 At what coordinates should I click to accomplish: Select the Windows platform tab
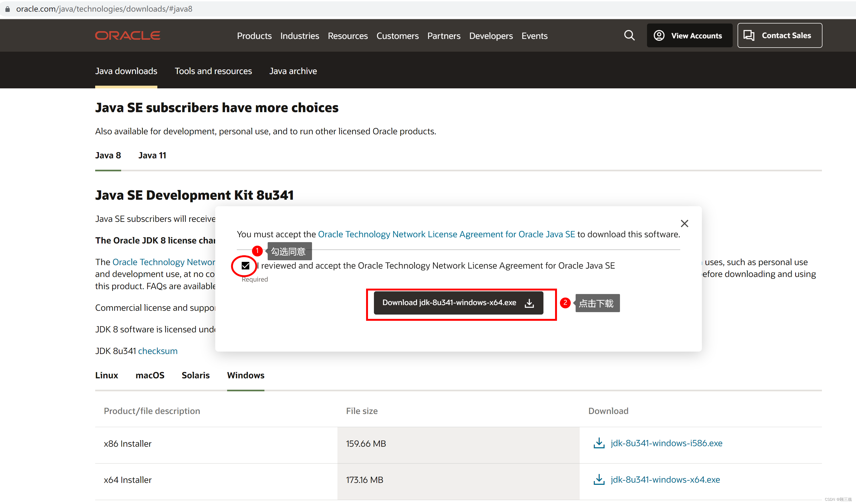245,375
